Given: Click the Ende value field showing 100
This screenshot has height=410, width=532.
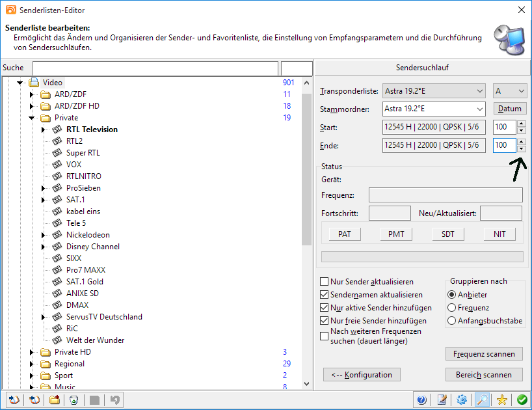Looking at the screenshot, I should click(x=505, y=145).
